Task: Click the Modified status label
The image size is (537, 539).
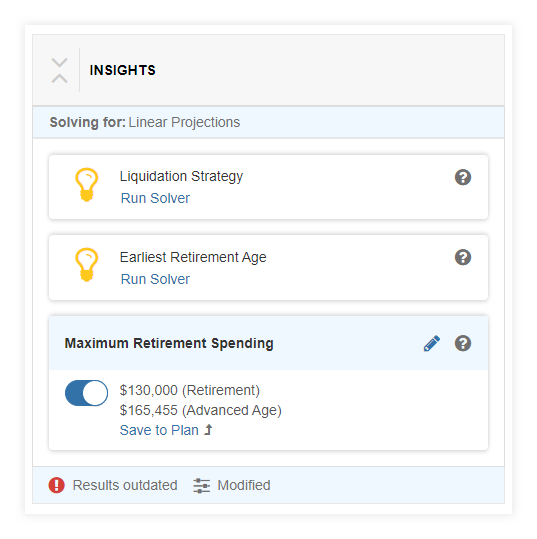Action: coord(244,485)
